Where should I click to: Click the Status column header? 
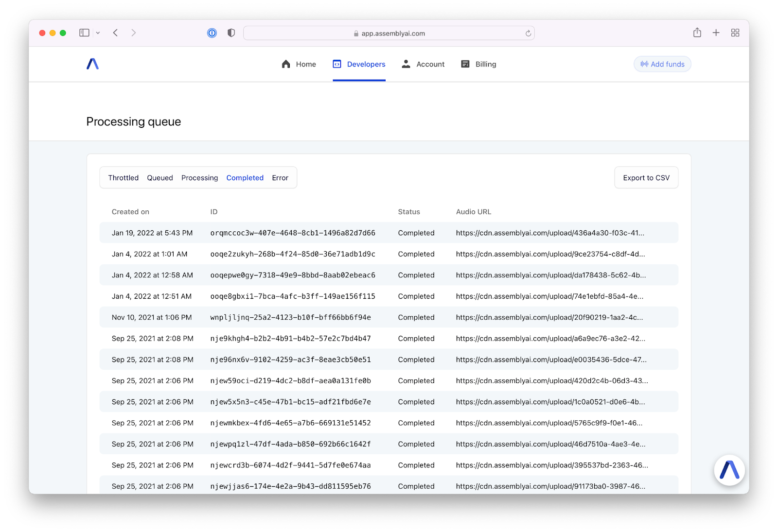click(x=409, y=212)
